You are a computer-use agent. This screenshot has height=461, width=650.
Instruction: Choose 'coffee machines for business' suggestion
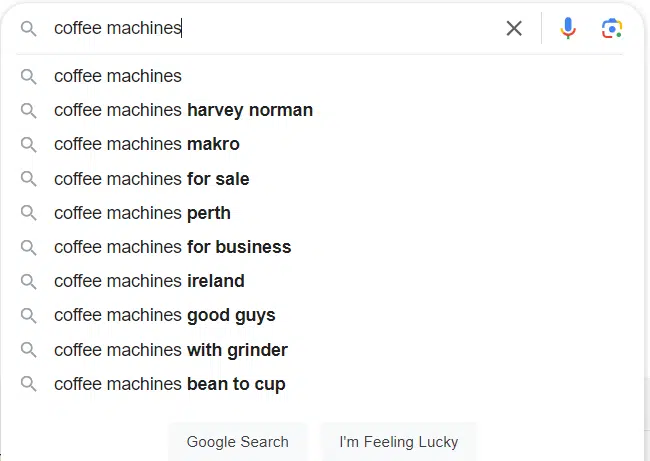coord(319,247)
